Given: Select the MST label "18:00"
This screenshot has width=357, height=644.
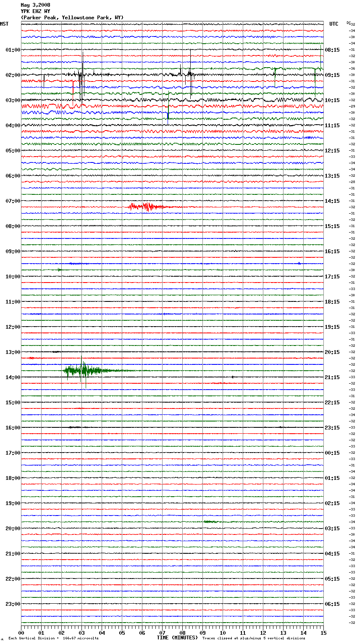Looking at the screenshot, I should pos(13,478).
